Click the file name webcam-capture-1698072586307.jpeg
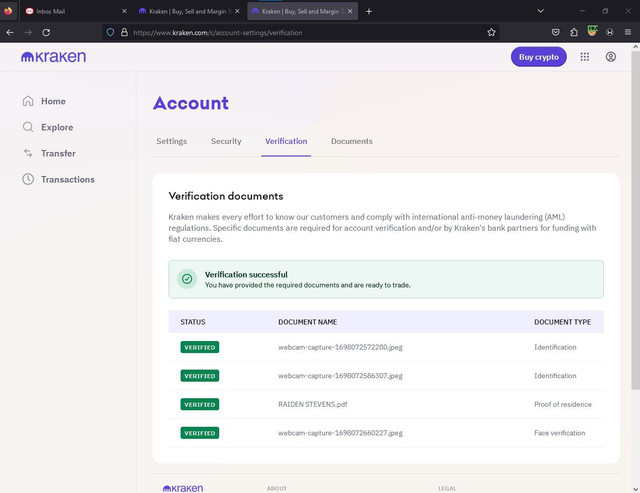The image size is (640, 493). point(340,375)
